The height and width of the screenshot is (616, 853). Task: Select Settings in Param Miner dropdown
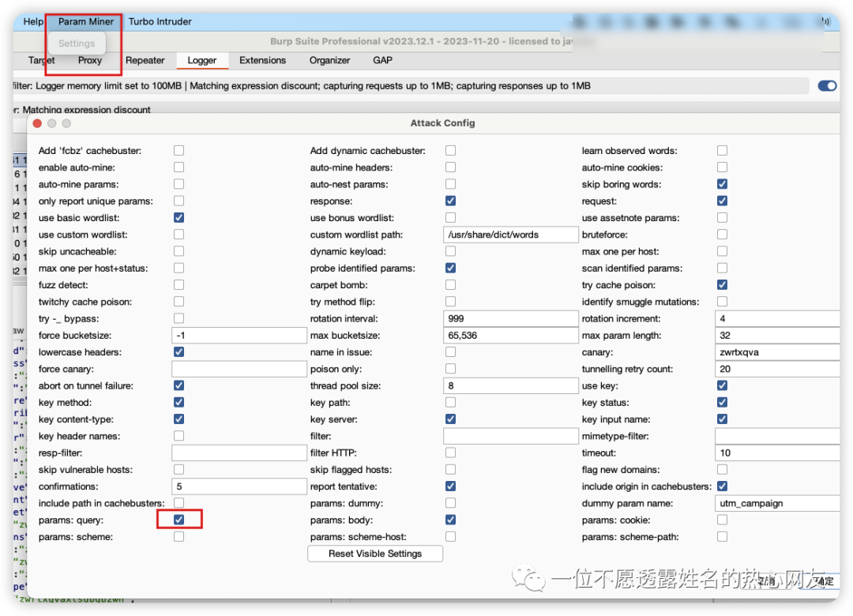pyautogui.click(x=76, y=43)
